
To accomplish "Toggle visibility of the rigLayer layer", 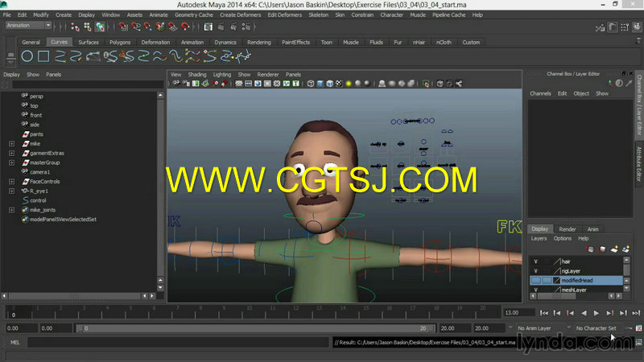I will (x=535, y=271).
